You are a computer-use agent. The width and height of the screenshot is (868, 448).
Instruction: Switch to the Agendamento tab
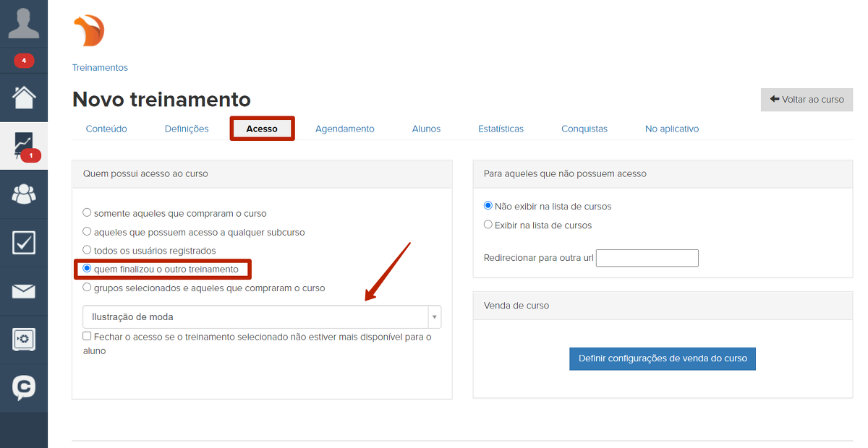pos(344,129)
